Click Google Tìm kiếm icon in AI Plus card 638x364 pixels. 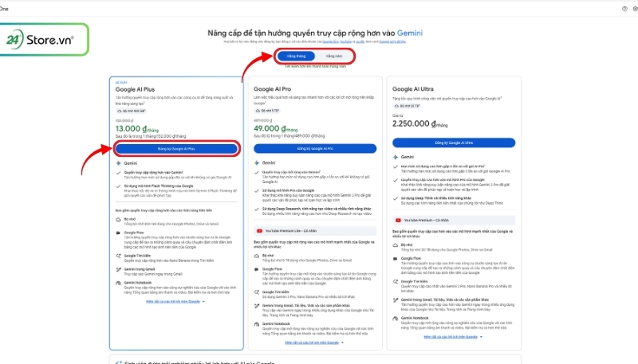point(118,256)
